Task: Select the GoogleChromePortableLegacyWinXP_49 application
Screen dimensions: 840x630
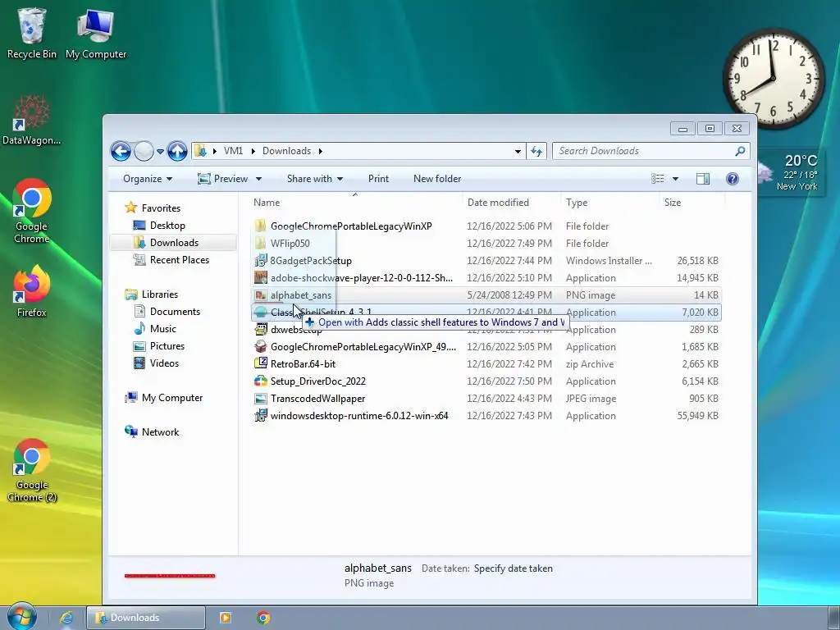Action: tap(486, 347)
